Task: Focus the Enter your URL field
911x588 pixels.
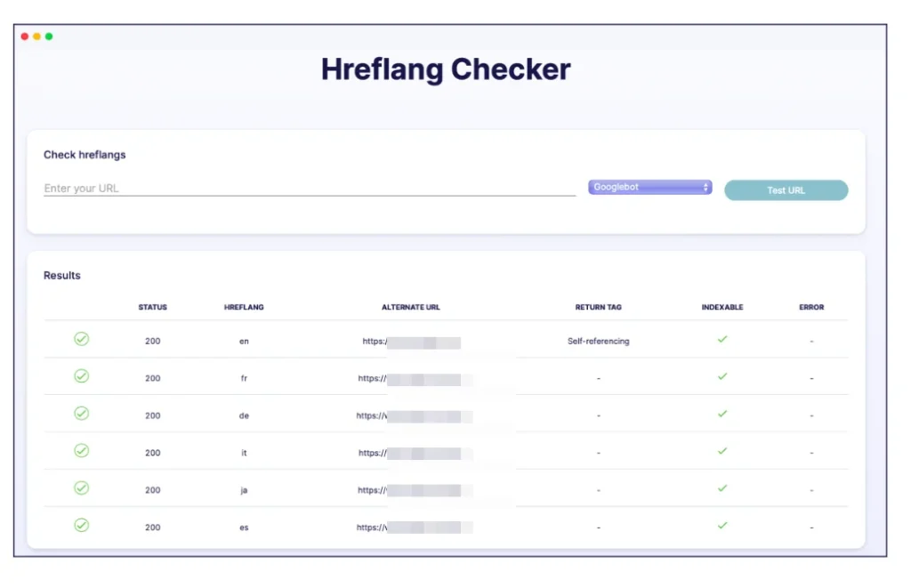Action: (309, 189)
